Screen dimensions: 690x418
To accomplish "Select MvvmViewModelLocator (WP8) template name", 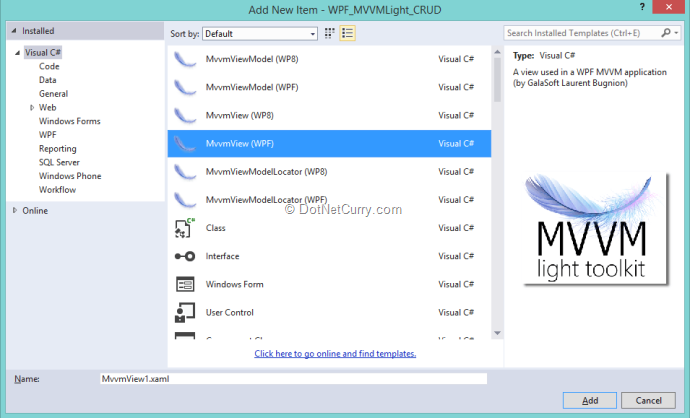I will point(266,172).
